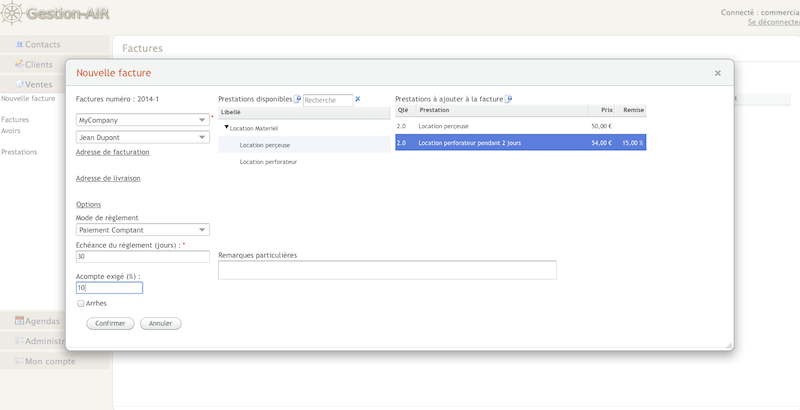800x410 pixels.
Task: Go to Avoirs in the sidebar
Action: coord(11,131)
